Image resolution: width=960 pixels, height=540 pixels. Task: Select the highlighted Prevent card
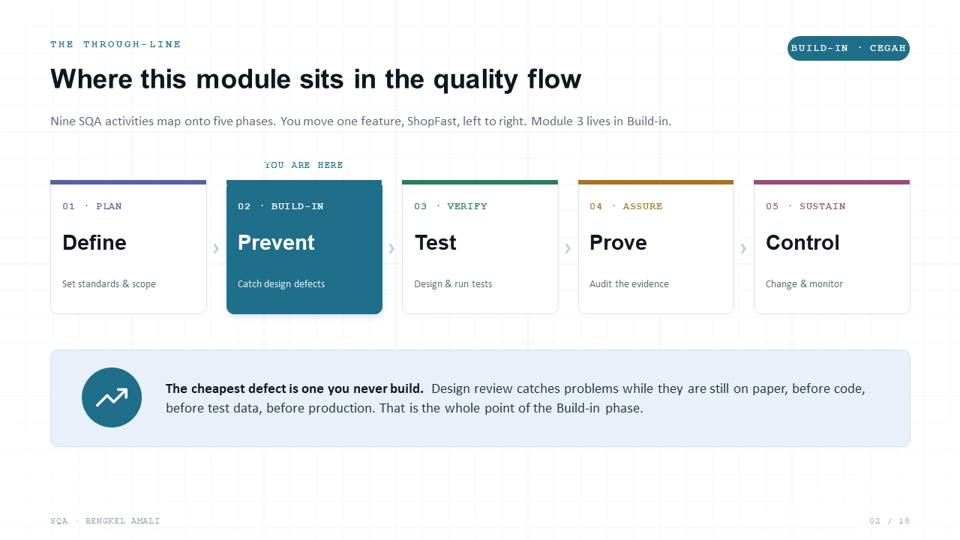pyautogui.click(x=304, y=247)
